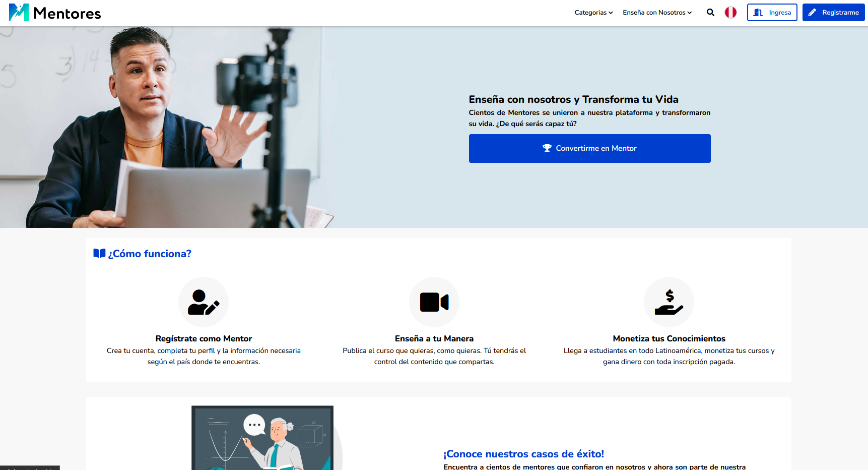Click the video camera icon above Enseña a tu Manera
The image size is (868, 470).
pyautogui.click(x=434, y=302)
